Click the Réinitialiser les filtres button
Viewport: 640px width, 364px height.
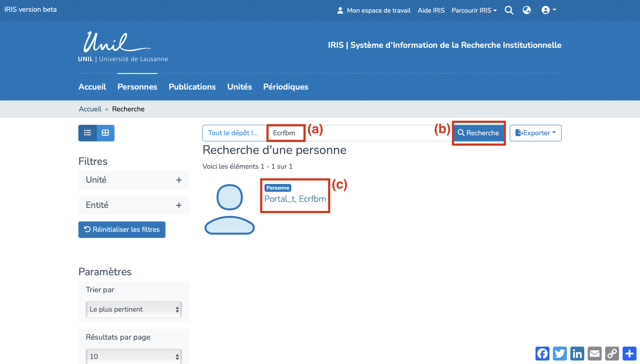(x=122, y=229)
